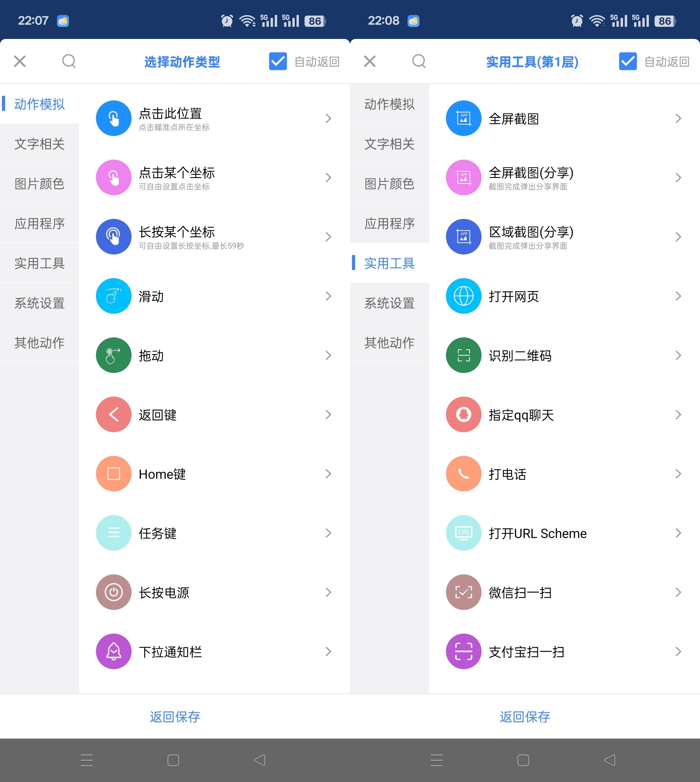Expand the Home键 row chevron

(x=328, y=473)
